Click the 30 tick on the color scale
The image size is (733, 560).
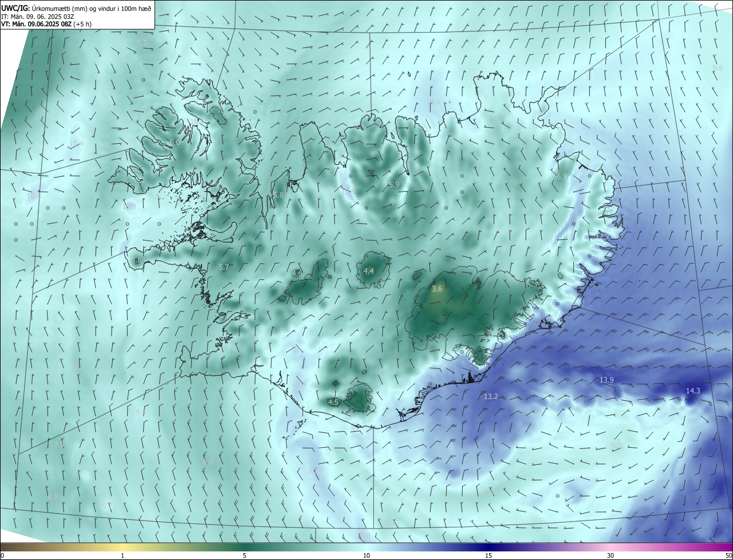610,556
